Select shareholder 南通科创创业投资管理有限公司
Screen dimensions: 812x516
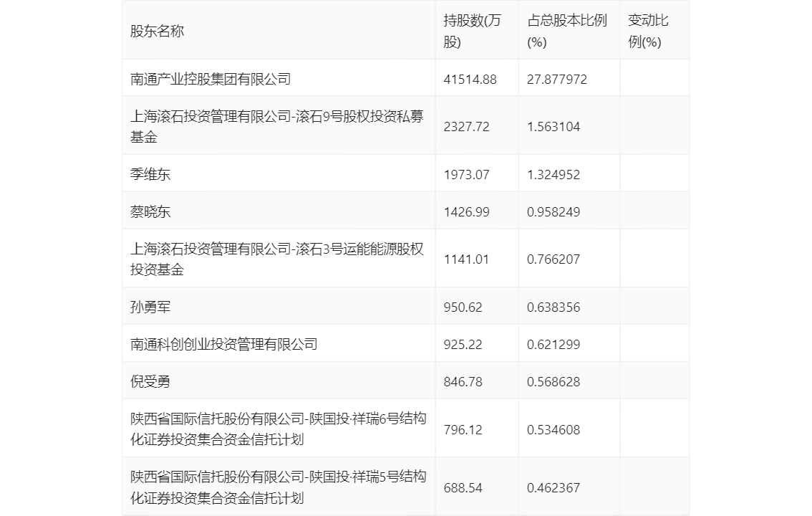(x=223, y=344)
